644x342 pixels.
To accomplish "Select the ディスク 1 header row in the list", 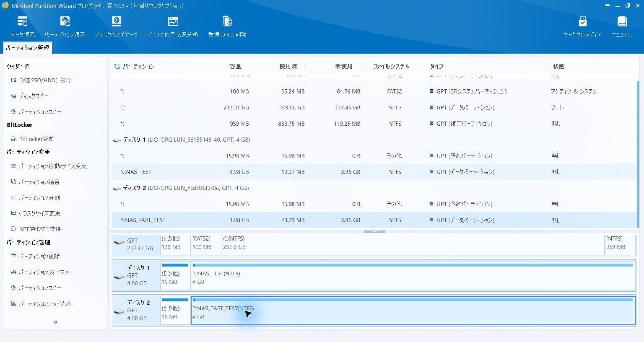I will pos(374,140).
